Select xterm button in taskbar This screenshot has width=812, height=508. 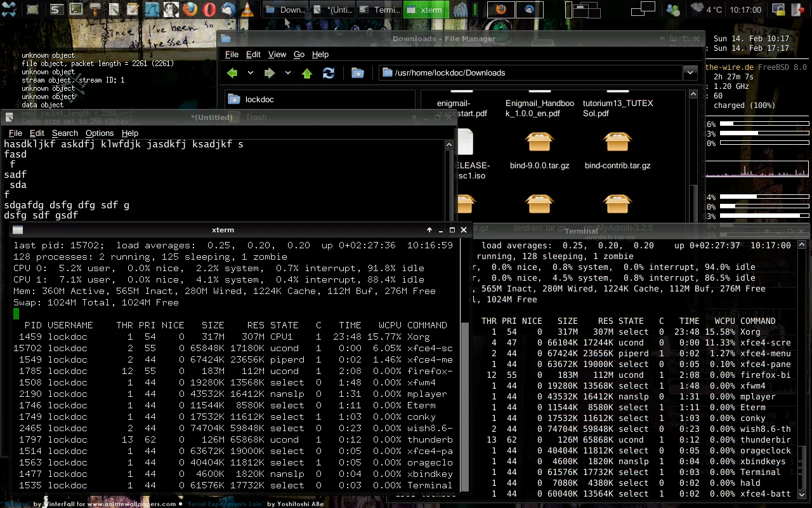[427, 10]
